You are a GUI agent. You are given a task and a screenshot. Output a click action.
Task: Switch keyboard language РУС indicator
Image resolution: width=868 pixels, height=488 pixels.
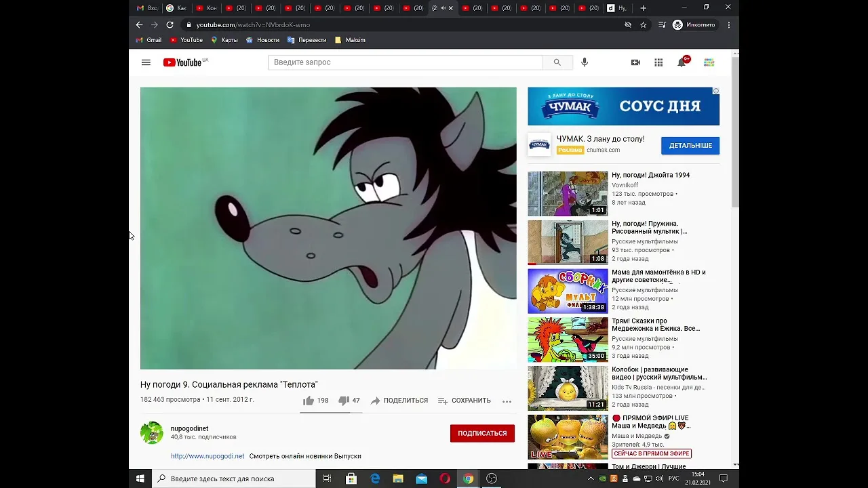tap(673, 479)
